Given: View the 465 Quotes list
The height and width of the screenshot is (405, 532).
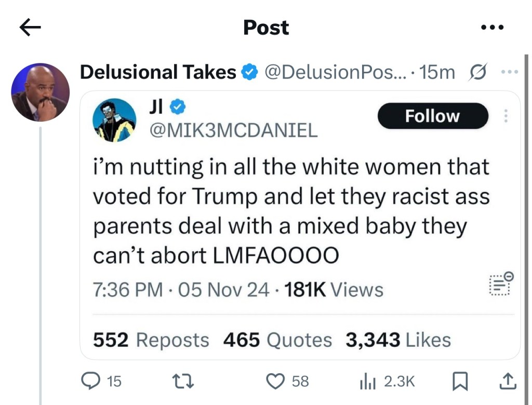Looking at the screenshot, I should click(277, 340).
